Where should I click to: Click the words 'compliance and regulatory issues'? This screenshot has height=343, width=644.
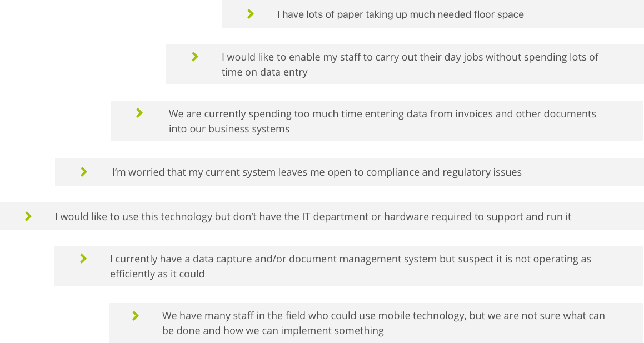click(444, 172)
